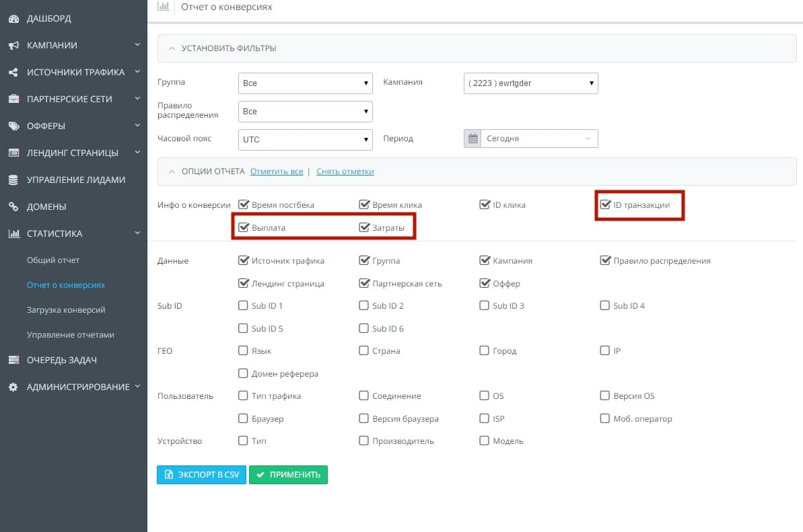Click the traffic sources share icon
Screen dimensions: 803x532
click(14, 72)
